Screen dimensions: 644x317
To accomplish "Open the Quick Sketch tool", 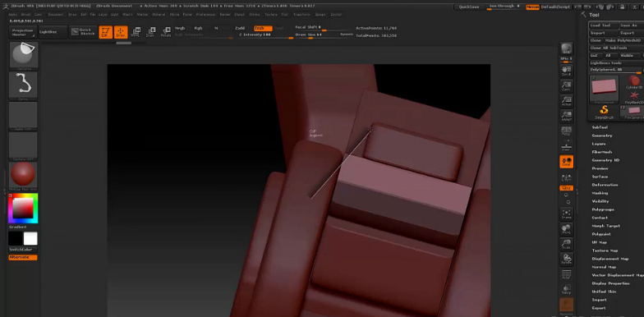I will pos(84,32).
